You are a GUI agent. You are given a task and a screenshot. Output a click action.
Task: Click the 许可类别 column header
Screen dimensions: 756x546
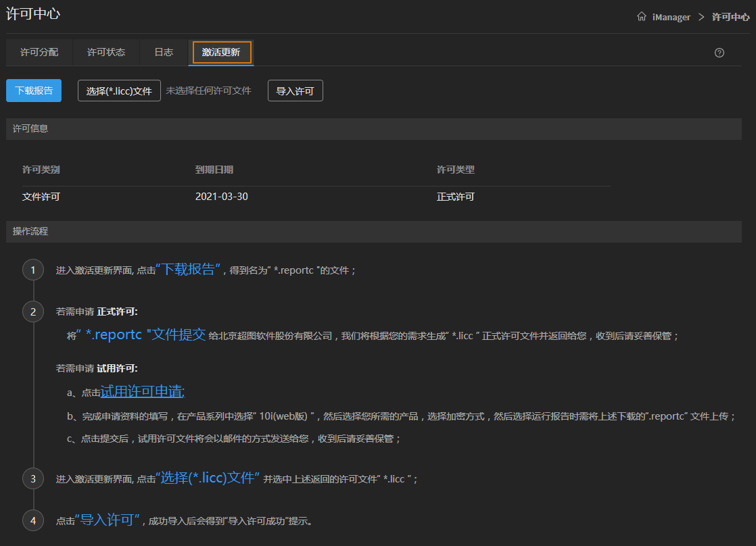tap(41, 170)
